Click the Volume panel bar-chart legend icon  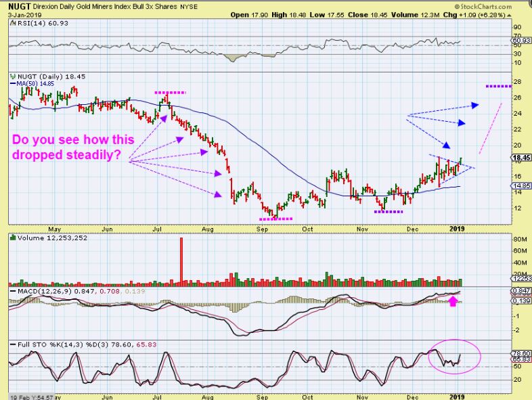coord(13,238)
